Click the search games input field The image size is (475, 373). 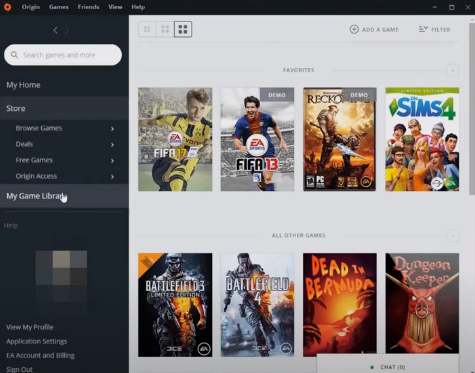pos(63,55)
